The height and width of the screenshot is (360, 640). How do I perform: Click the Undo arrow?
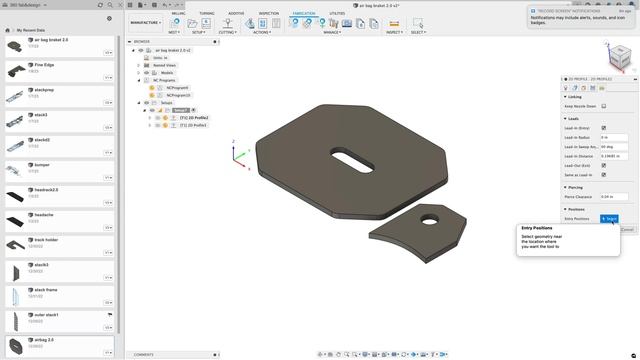click(165, 5)
